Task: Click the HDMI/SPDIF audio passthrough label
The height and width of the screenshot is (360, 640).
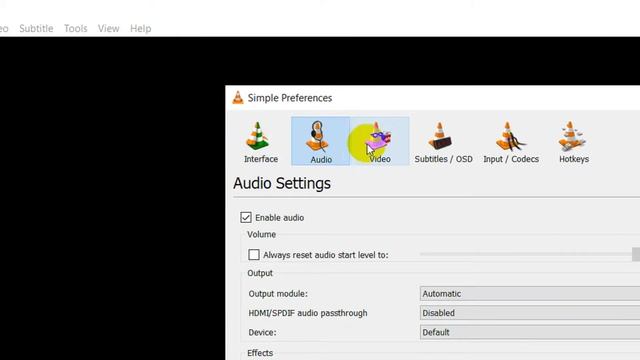Action: pyautogui.click(x=308, y=313)
